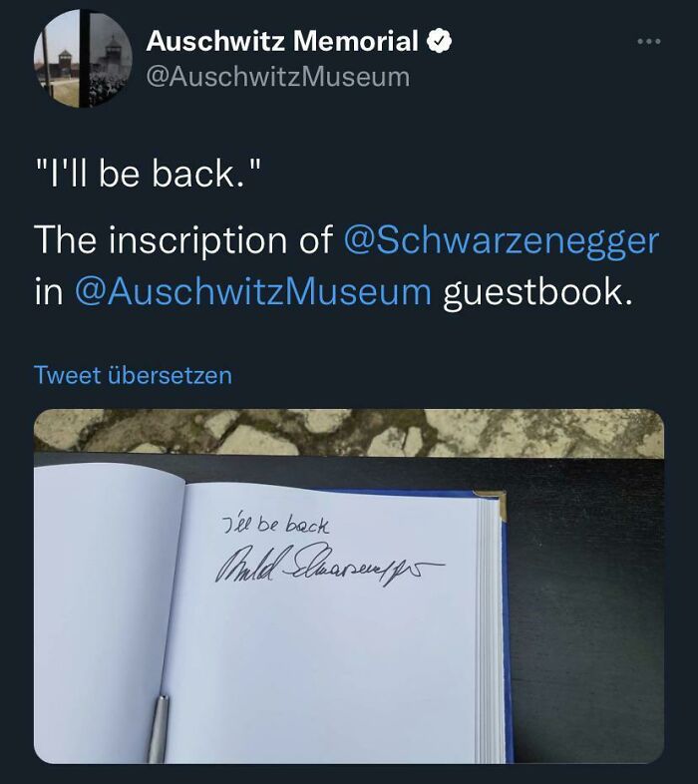Click the marble surface at the photo top

click(x=349, y=431)
